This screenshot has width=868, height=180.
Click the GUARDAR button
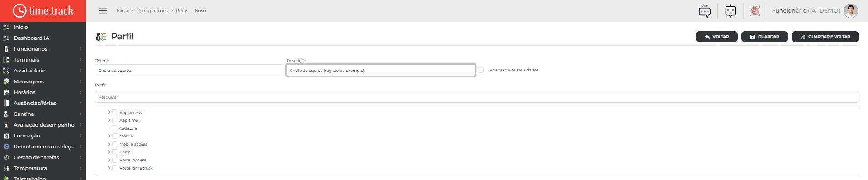click(764, 37)
